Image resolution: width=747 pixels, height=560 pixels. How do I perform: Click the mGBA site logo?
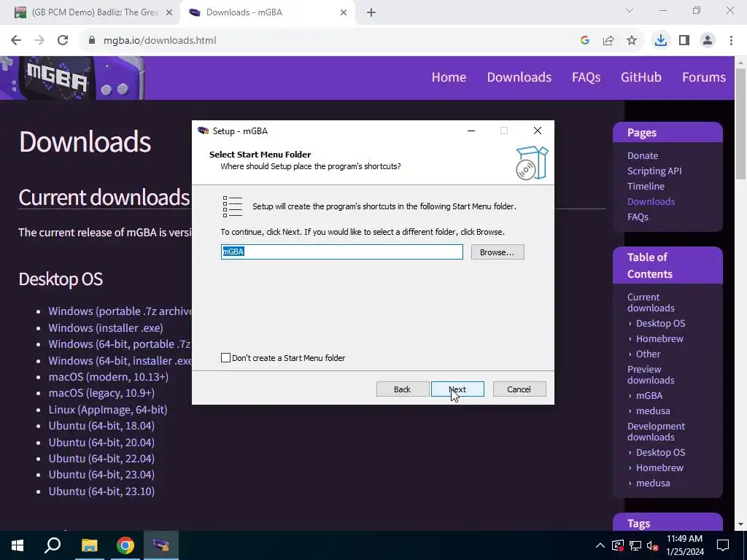click(x=72, y=77)
